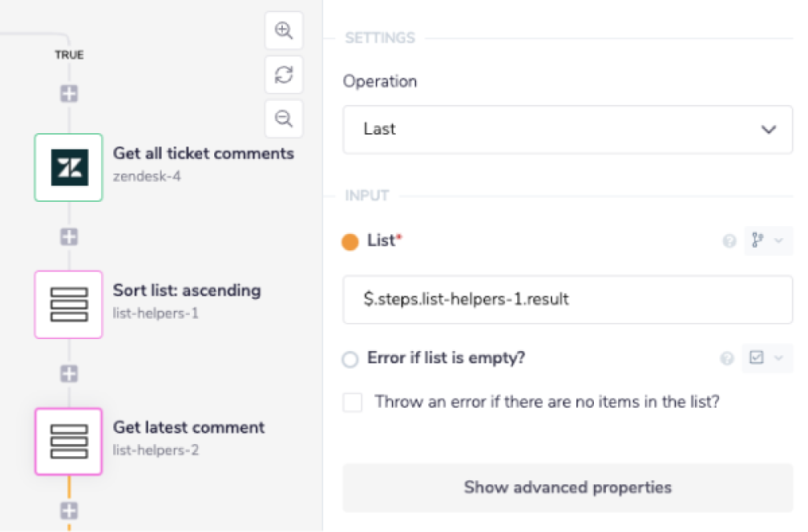The width and height of the screenshot is (808, 532).
Task: Open the help icon beside the List field
Action: coord(728,241)
